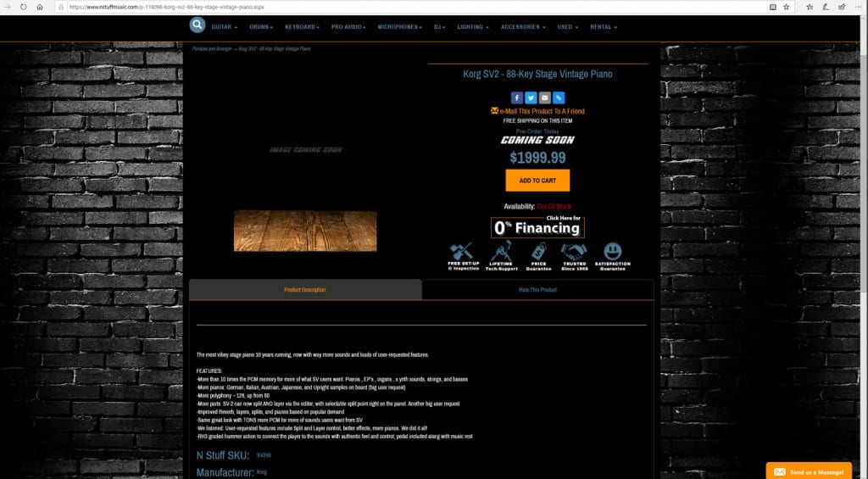Expand the Keyboard menu
868x479 pixels.
point(303,26)
